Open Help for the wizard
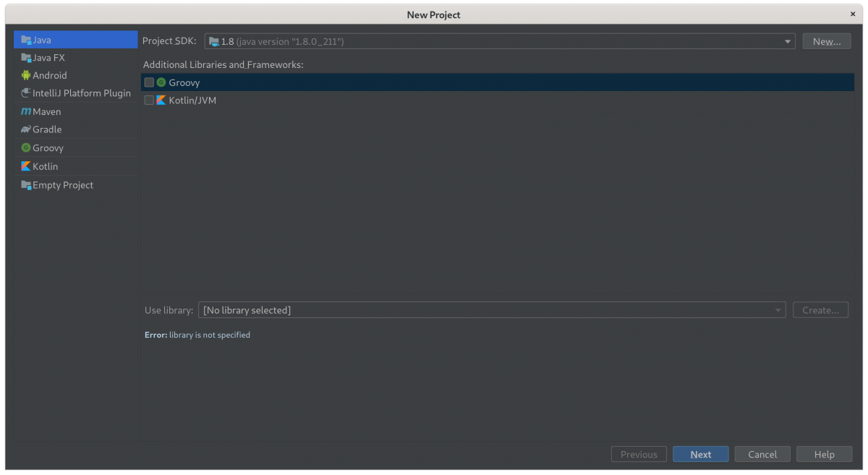 (x=824, y=454)
